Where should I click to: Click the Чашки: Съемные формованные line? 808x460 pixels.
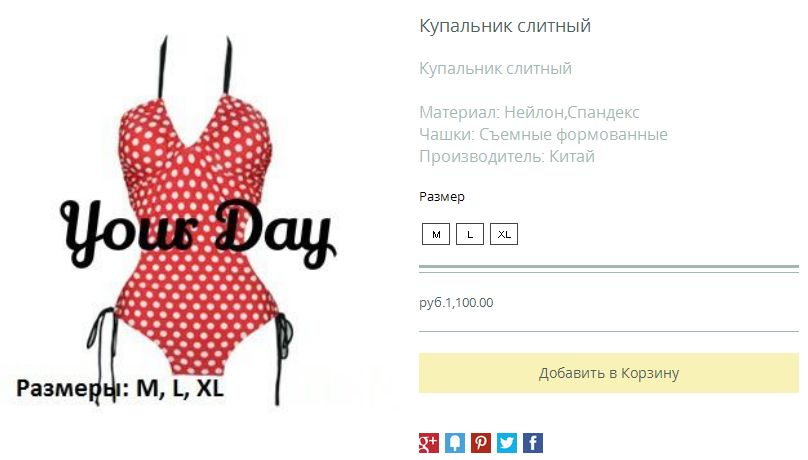point(543,134)
